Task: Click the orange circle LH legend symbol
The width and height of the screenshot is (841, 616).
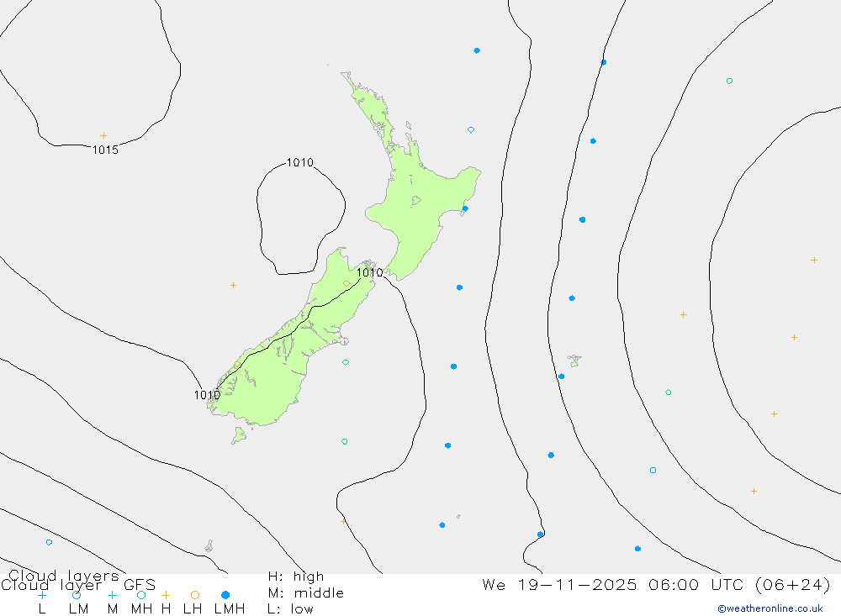Action: click(195, 595)
